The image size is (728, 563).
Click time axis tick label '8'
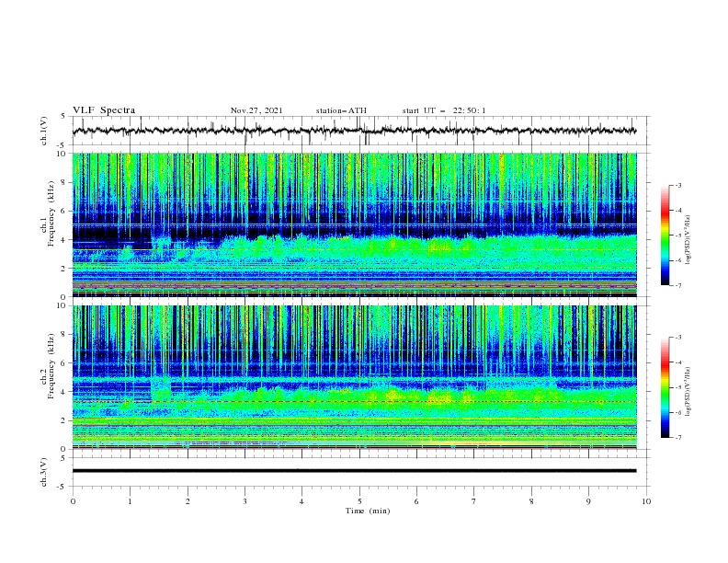[x=531, y=501]
